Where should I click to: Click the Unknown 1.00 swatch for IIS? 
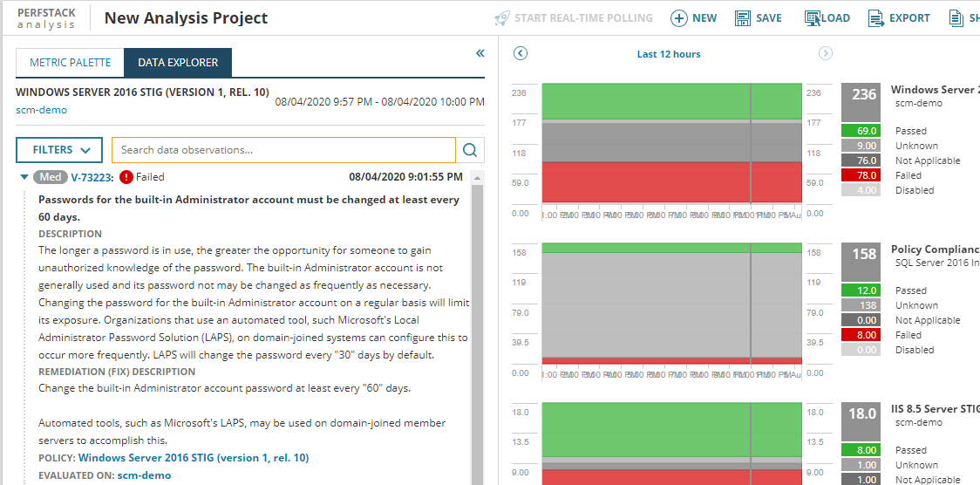861,465
